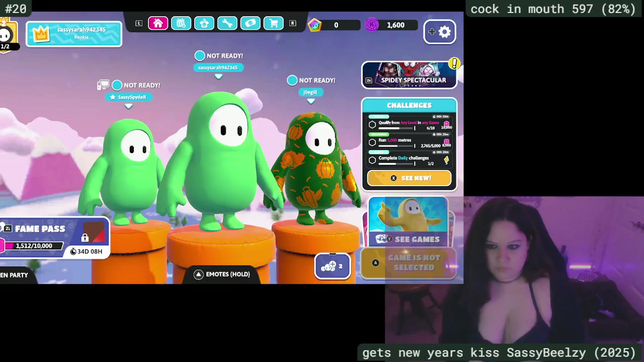
Task: Click the purple Kudos currency icon
Action: coord(372,24)
